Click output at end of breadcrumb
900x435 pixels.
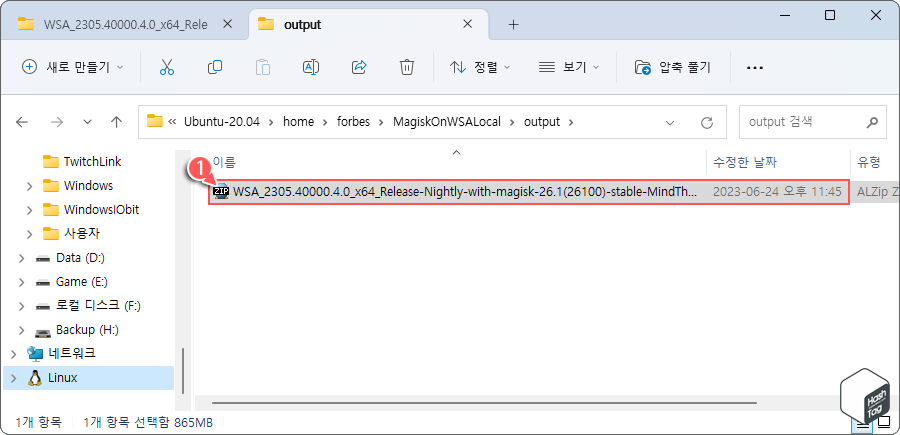coord(542,122)
